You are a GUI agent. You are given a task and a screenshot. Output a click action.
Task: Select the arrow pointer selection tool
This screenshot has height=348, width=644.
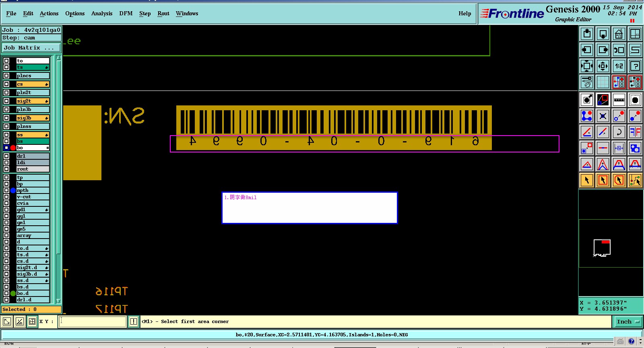point(587,180)
